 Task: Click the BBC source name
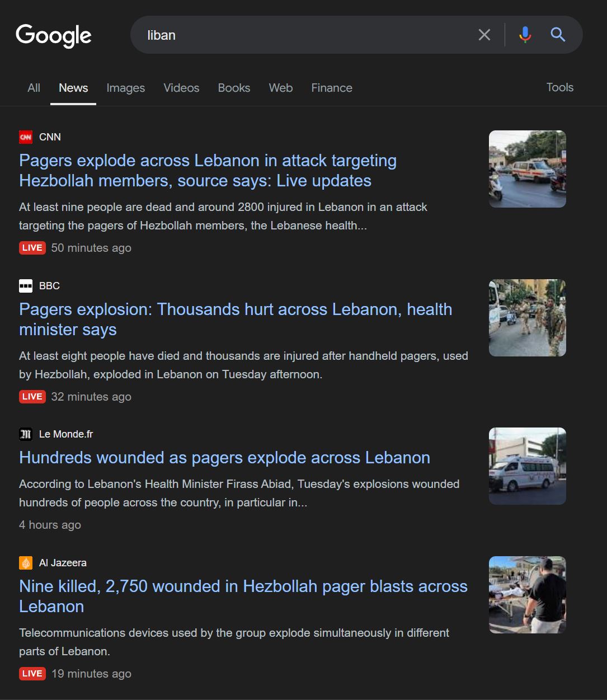[x=49, y=286]
